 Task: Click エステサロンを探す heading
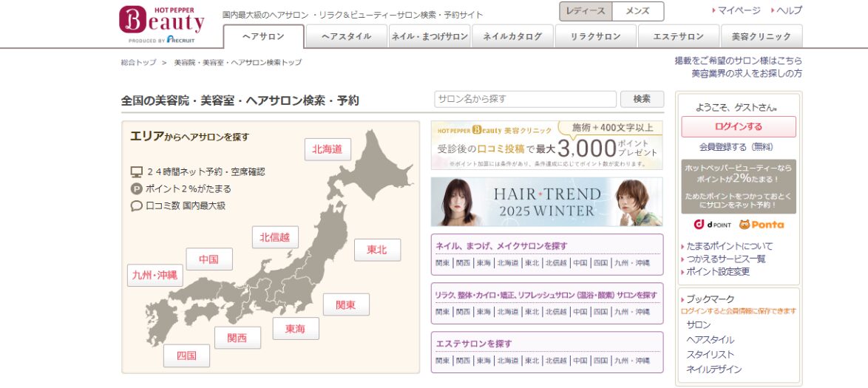click(474, 344)
